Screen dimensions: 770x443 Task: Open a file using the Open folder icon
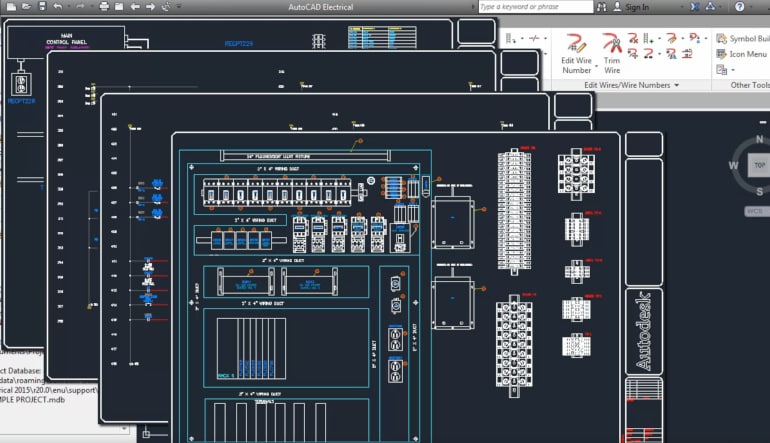point(27,7)
